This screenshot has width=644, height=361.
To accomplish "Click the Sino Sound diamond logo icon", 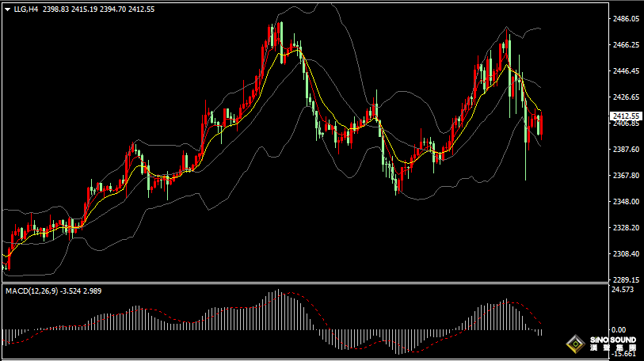I will 575,344.
